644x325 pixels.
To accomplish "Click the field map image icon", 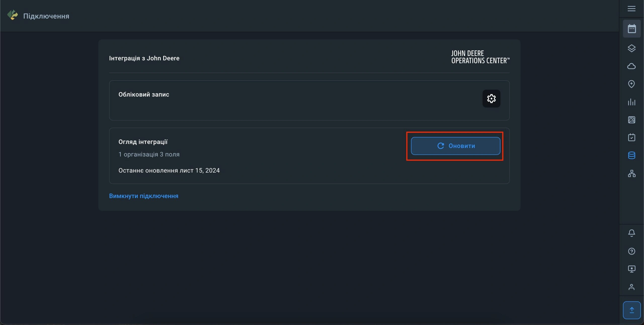I will pos(631,120).
